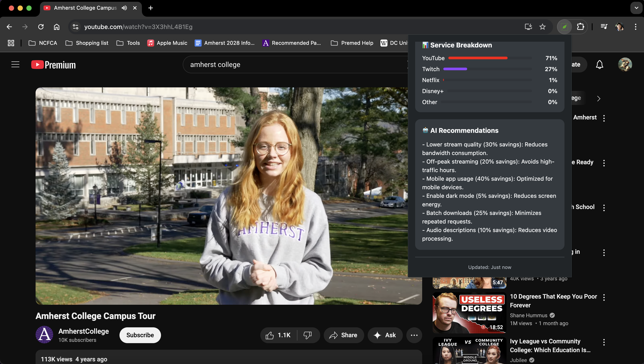This screenshot has width=644, height=364.
Task: Open the Chrome extensions puzzle icon
Action: coord(580,27)
